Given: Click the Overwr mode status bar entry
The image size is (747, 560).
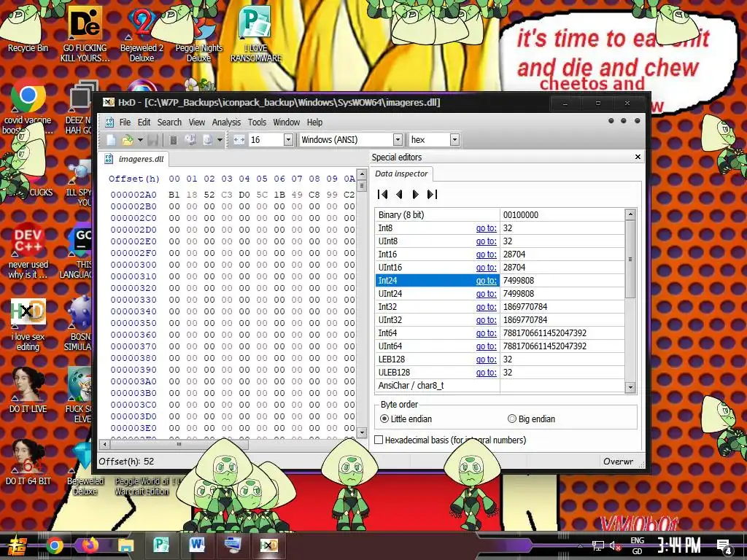Looking at the screenshot, I should pos(618,461).
